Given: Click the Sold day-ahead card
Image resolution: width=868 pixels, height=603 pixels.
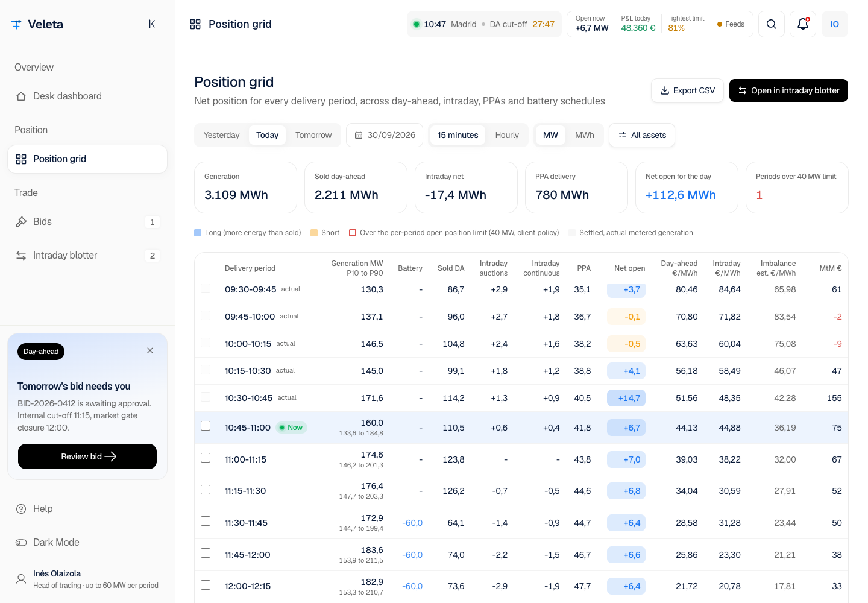Looking at the screenshot, I should pyautogui.click(x=356, y=188).
